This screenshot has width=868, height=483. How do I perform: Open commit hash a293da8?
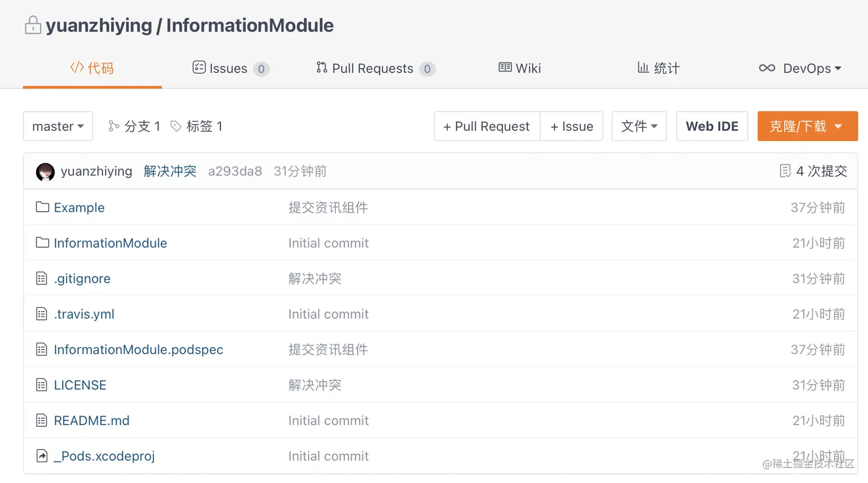coord(235,171)
